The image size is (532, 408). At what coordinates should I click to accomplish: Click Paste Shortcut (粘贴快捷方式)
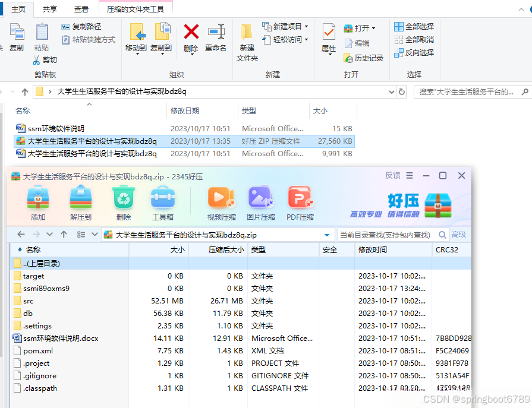(x=88, y=40)
